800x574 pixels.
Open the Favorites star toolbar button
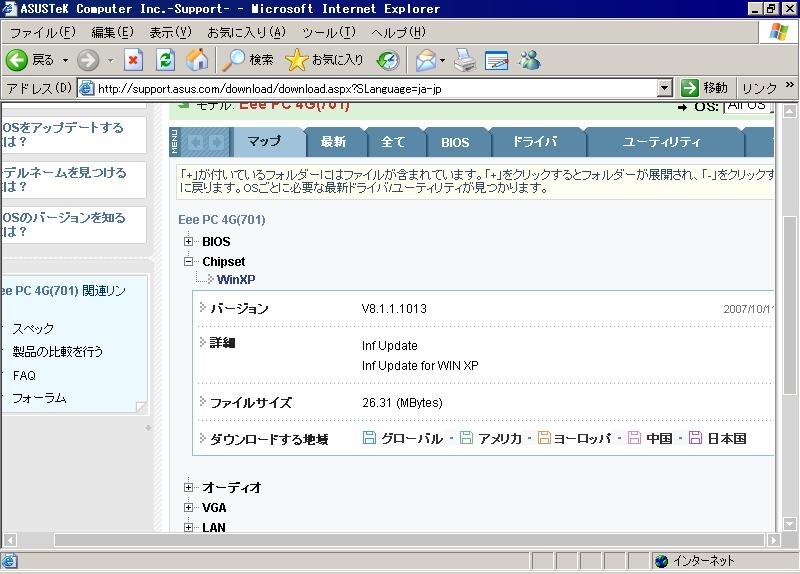click(x=296, y=60)
